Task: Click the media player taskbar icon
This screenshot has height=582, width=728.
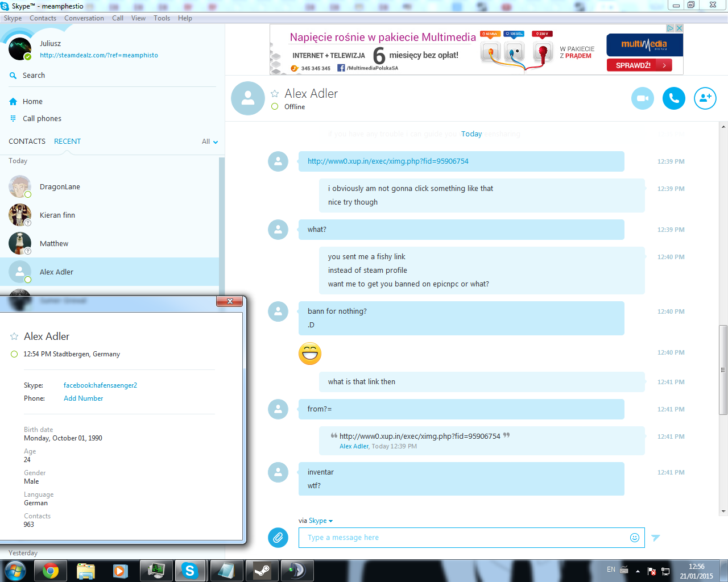Action: pos(120,571)
